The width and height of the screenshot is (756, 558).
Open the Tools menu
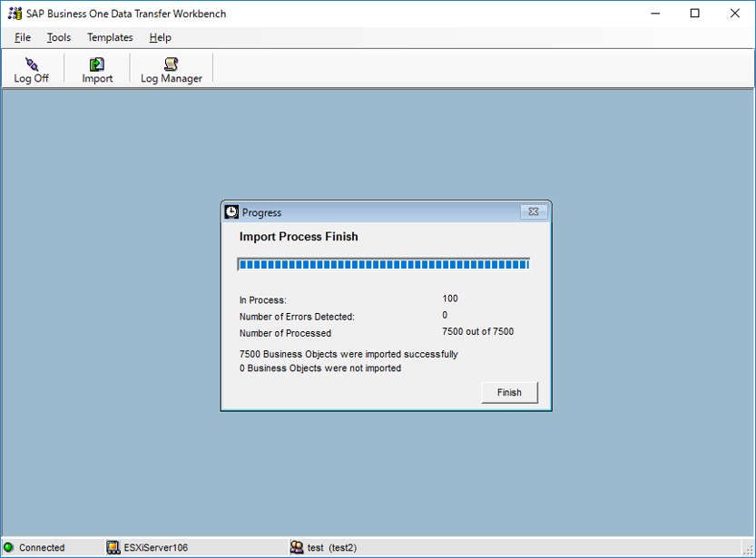click(x=59, y=37)
